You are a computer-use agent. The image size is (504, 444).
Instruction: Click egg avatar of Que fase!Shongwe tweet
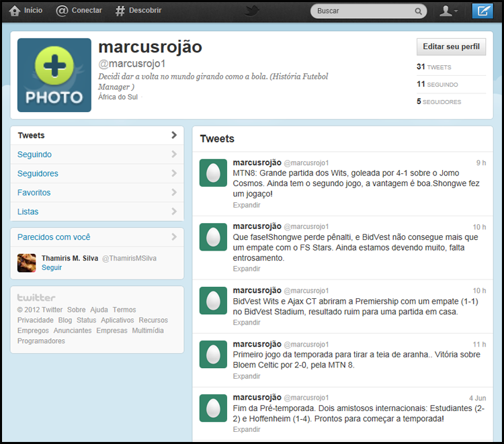213,237
